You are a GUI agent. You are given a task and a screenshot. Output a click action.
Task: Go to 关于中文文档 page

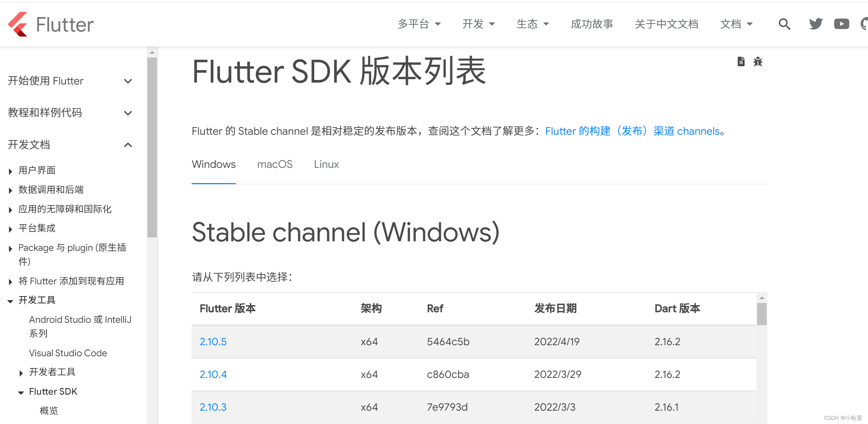point(667,24)
